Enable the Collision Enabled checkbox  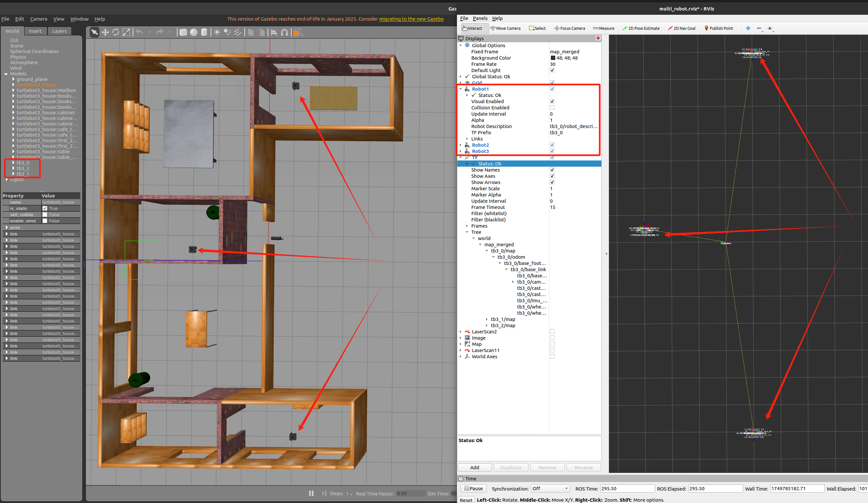552,108
